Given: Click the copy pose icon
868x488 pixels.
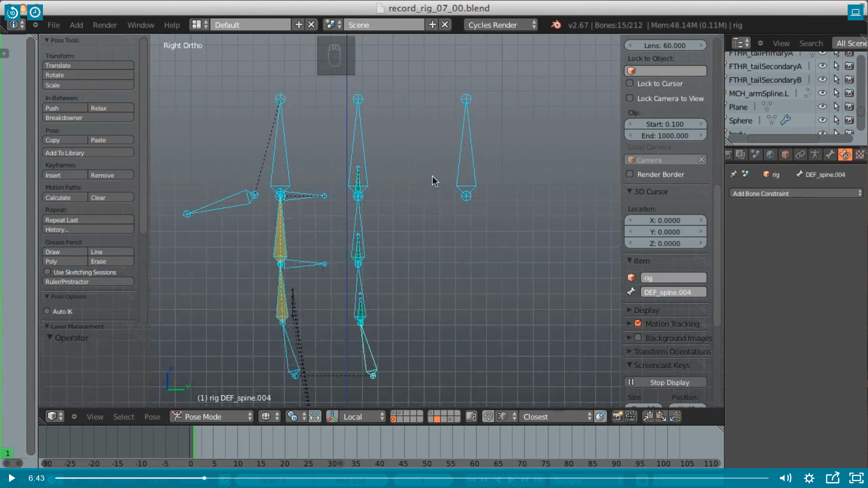Looking at the screenshot, I should point(647,417).
